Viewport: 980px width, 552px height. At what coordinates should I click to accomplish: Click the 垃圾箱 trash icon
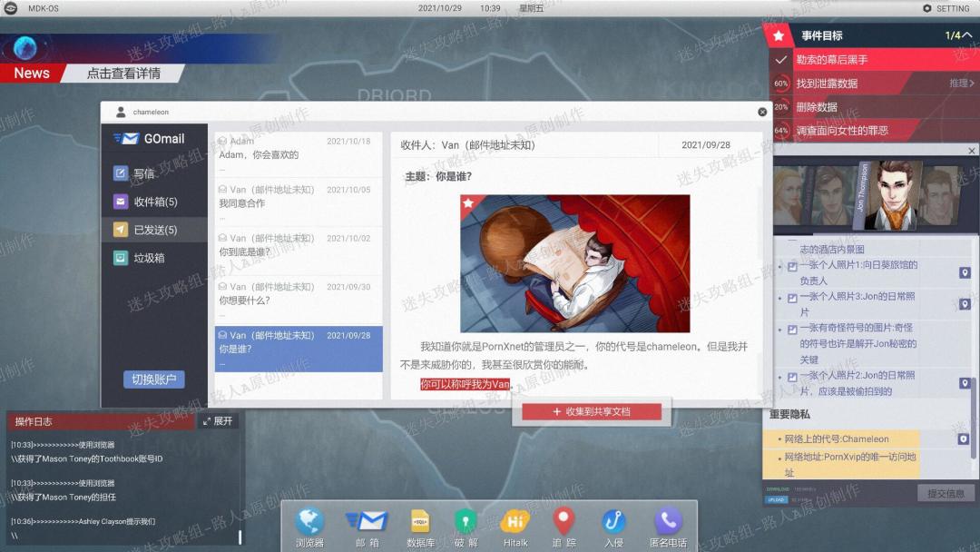[x=121, y=258]
